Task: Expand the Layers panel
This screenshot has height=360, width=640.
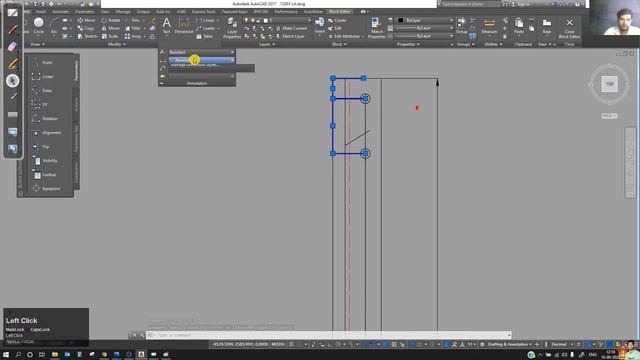Action: (x=266, y=44)
